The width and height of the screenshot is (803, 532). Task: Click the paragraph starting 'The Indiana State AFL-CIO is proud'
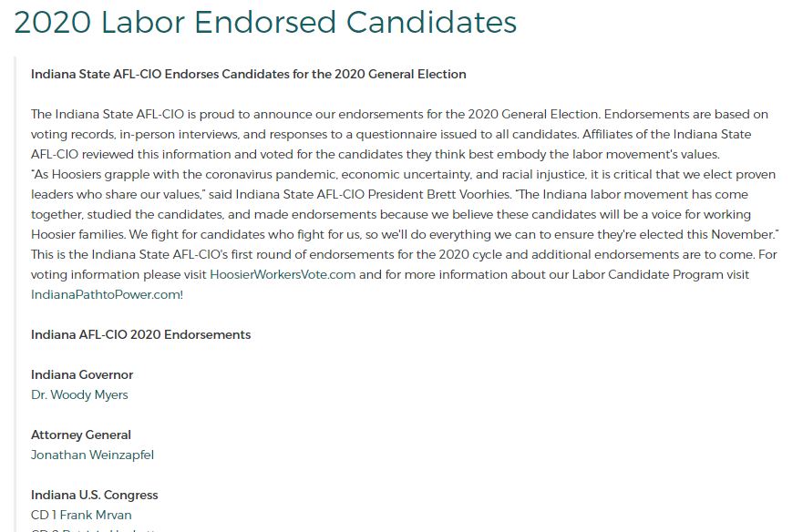point(399,134)
